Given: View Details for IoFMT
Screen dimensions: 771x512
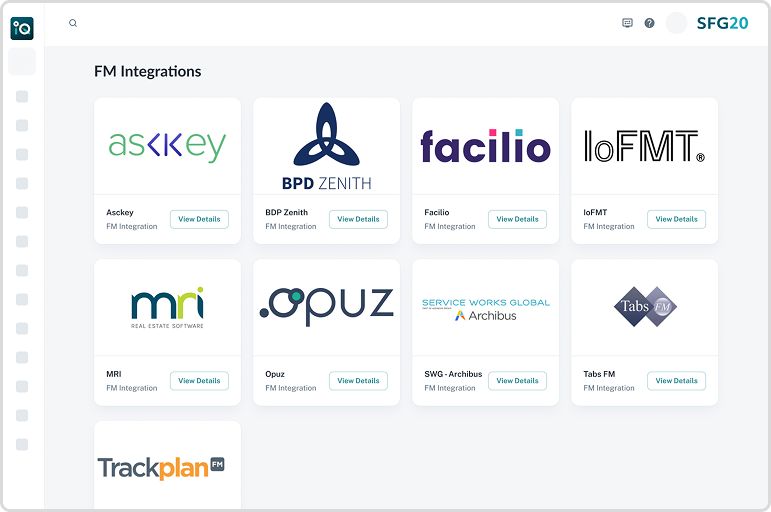Looking at the screenshot, I should point(677,219).
